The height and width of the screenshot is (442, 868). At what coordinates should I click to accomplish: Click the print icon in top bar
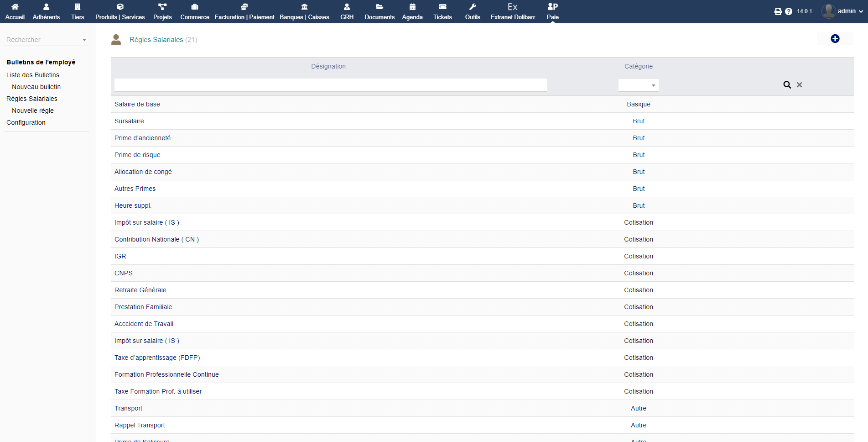pos(778,11)
